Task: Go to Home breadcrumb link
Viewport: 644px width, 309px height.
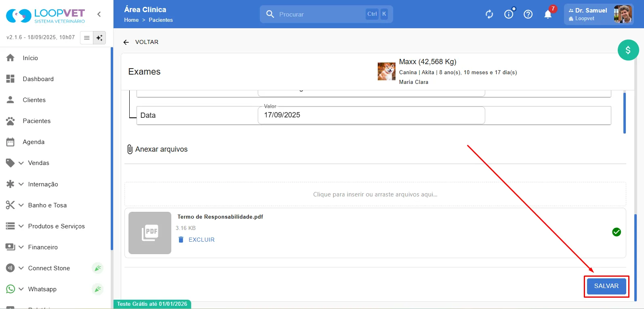Action: coord(131,20)
